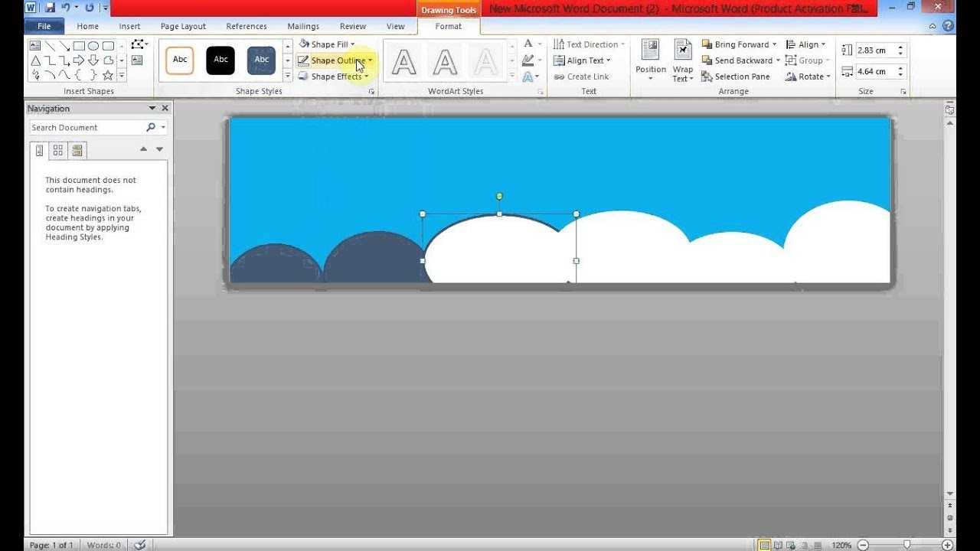
Task: Click the Selection Pane icon
Action: coord(737,76)
